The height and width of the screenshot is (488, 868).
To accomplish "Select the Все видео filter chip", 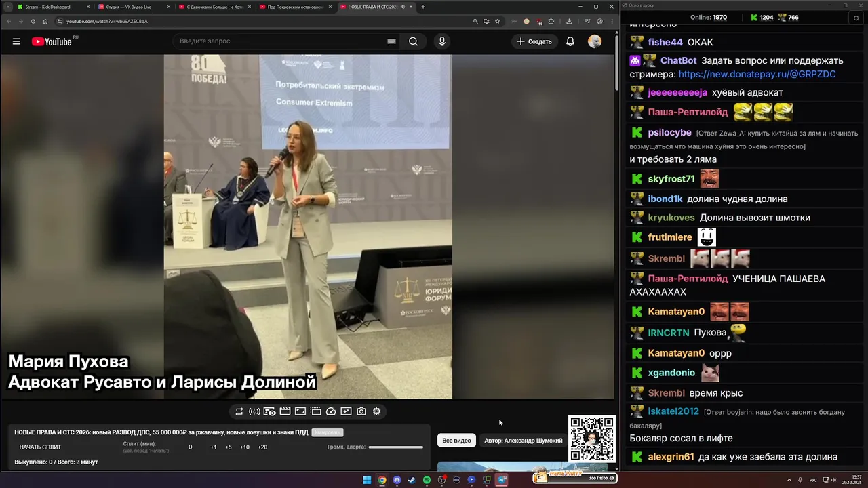I will (456, 441).
